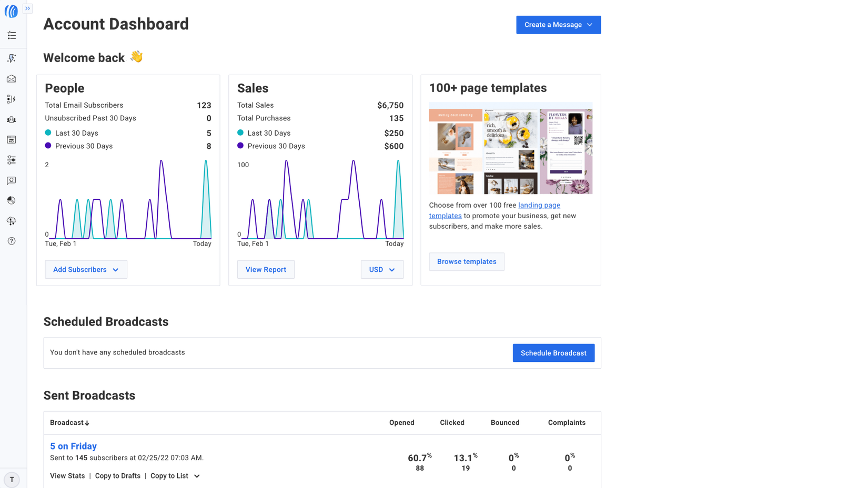Open Messages envelope icon in sidebar
868x488 pixels.
click(x=12, y=79)
